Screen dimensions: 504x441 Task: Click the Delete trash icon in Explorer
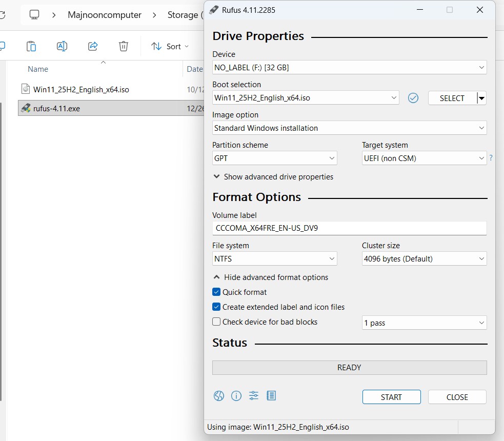tap(124, 46)
